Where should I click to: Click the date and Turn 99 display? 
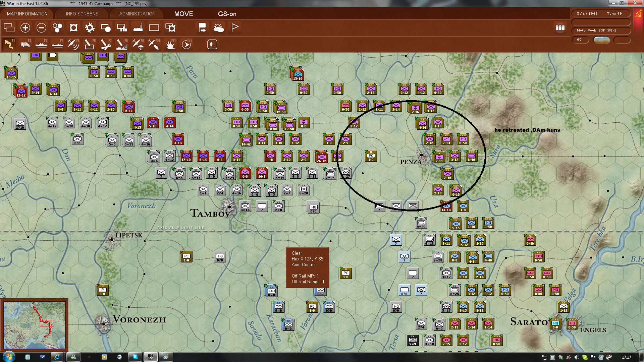601,14
